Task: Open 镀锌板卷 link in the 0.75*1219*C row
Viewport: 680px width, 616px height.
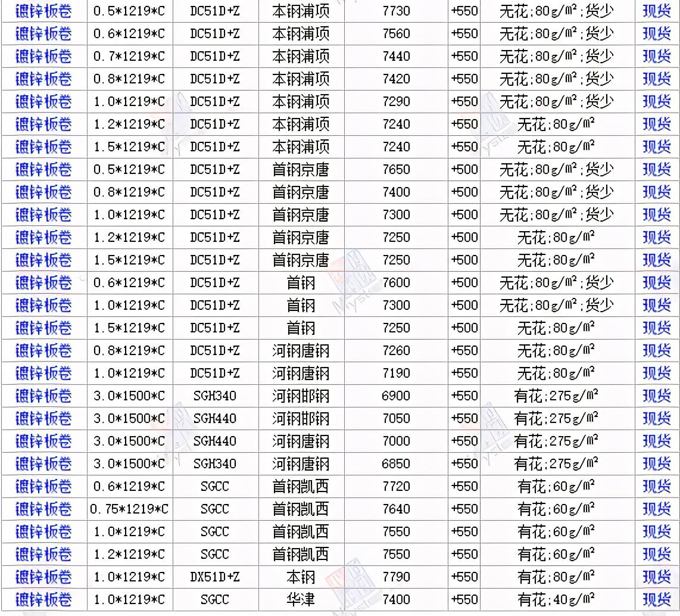Action: [x=43, y=509]
